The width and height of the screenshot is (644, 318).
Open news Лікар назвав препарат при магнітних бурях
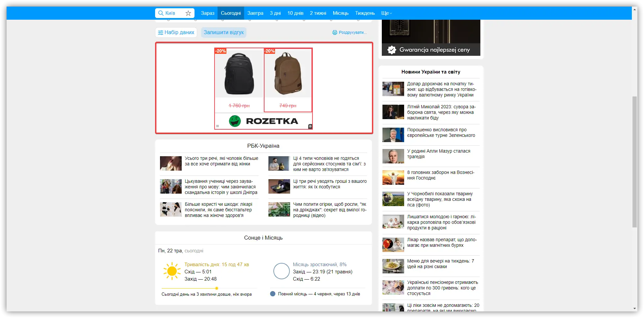click(x=442, y=243)
